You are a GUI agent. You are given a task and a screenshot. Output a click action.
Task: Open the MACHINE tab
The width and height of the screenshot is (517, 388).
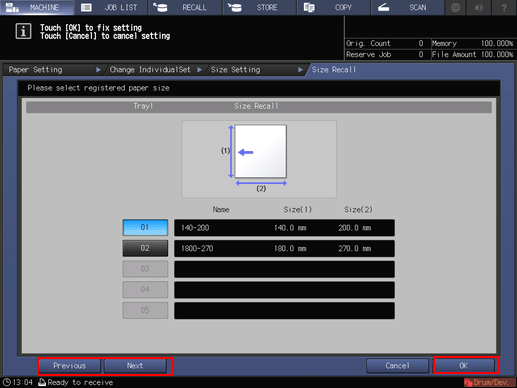pos(37,7)
